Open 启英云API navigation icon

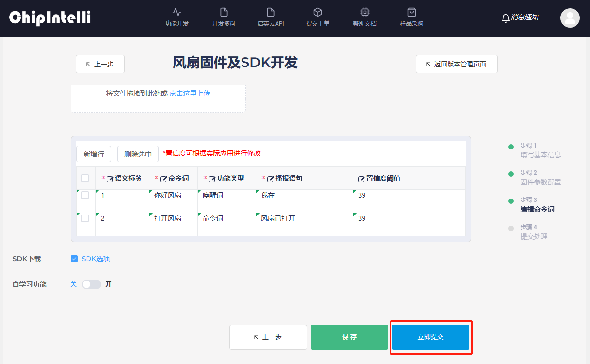click(x=271, y=13)
